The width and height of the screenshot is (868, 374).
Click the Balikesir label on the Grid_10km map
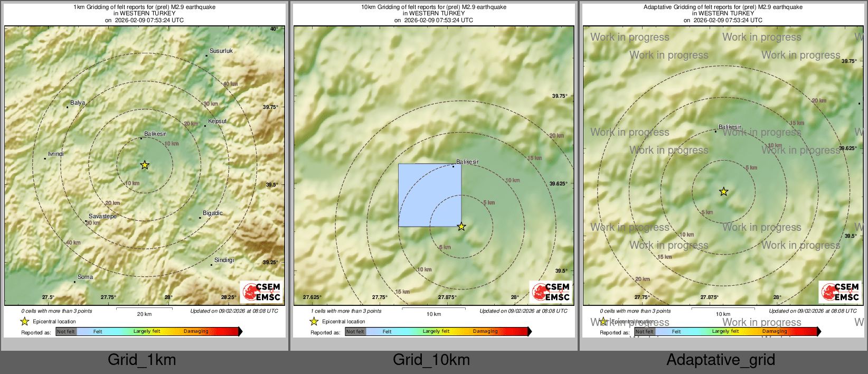[467, 162]
